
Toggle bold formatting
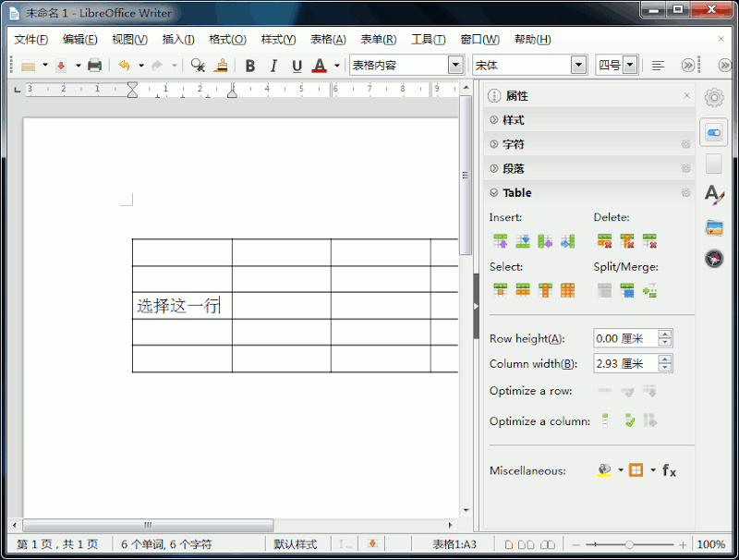pyautogui.click(x=249, y=66)
